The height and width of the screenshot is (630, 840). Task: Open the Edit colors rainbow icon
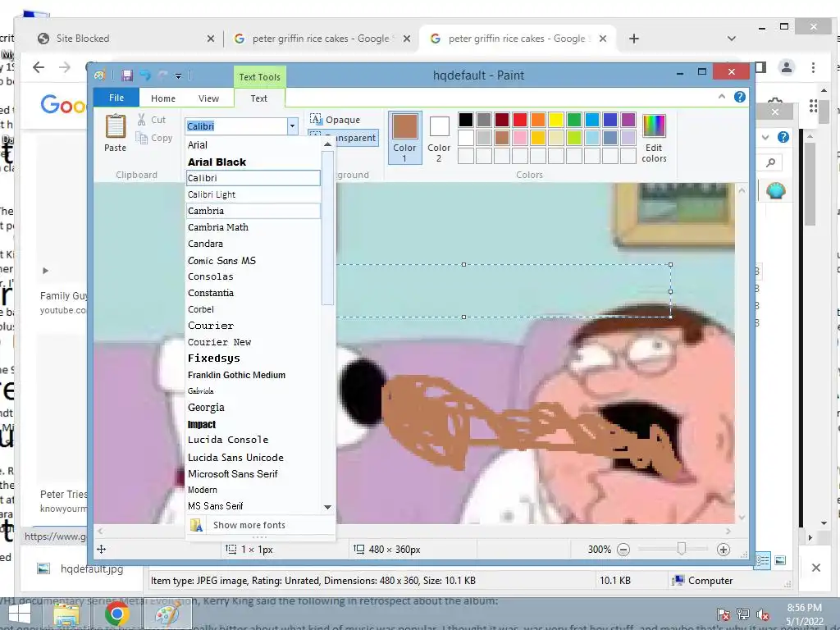tap(654, 138)
